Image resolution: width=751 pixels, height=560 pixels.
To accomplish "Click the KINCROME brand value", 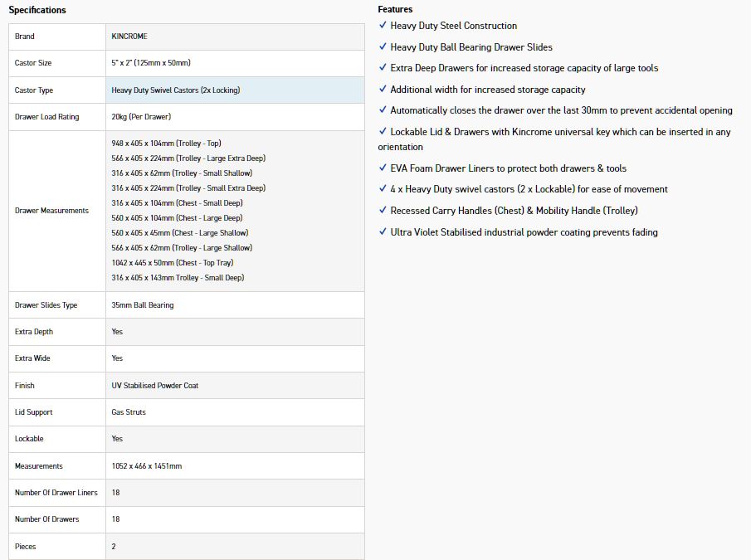I will [129, 37].
